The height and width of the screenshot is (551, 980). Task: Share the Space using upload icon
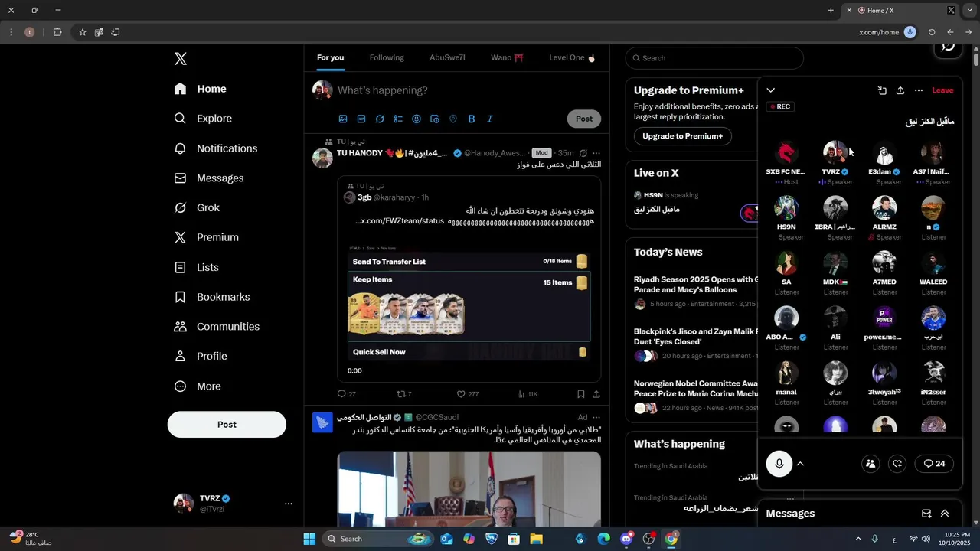click(x=900, y=90)
